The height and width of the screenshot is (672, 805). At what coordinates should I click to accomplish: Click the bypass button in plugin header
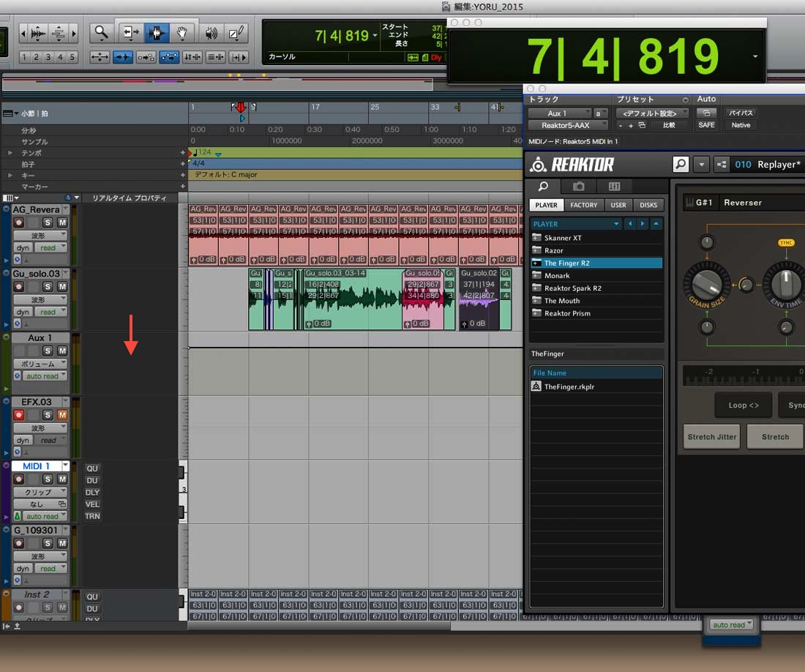[x=741, y=113]
